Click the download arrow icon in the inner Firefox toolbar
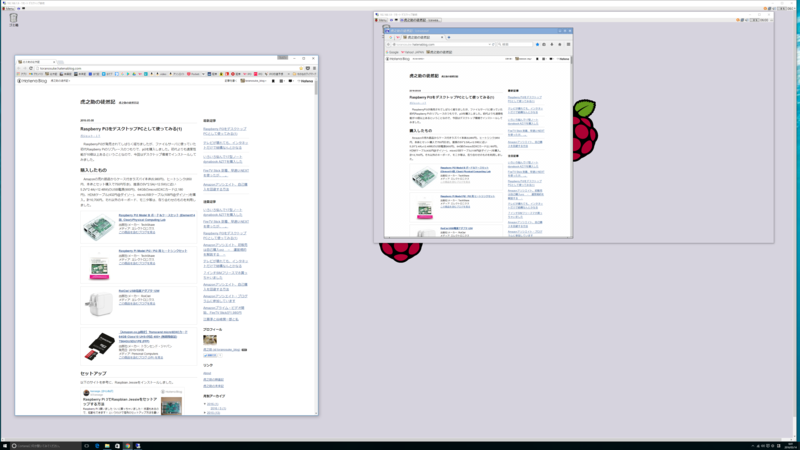This screenshot has width=800, height=450. pos(552,44)
